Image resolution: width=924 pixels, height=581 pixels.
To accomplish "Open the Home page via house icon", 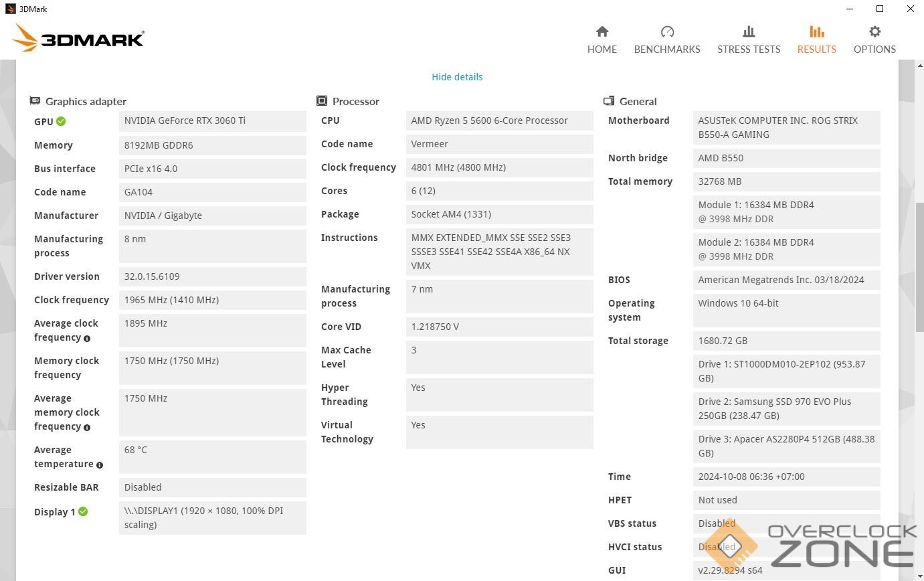I will (x=602, y=31).
